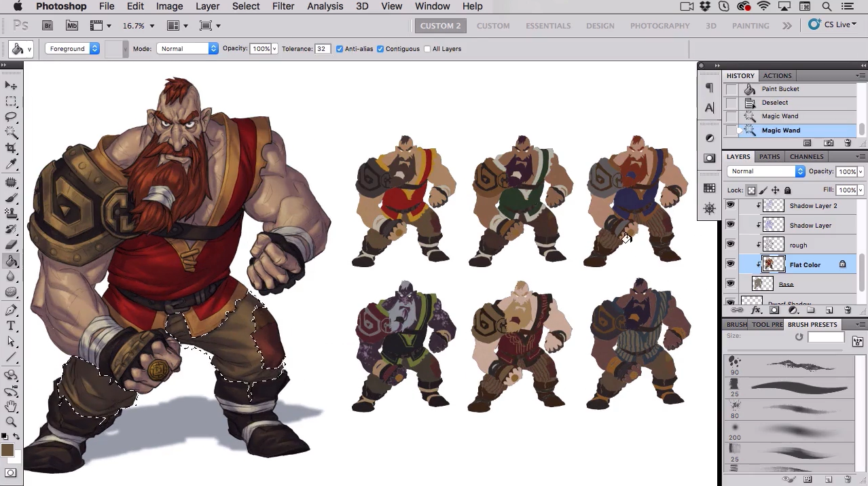Image resolution: width=868 pixels, height=486 pixels.
Task: Switch to the Paths tab
Action: pyautogui.click(x=770, y=157)
